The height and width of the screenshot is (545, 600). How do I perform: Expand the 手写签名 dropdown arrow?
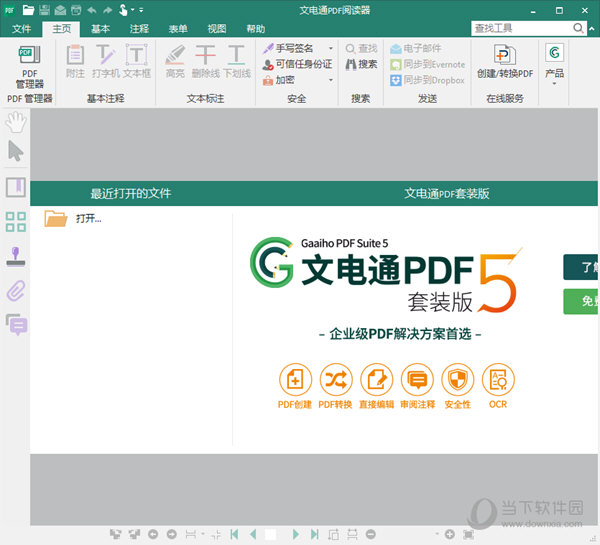pyautogui.click(x=331, y=49)
